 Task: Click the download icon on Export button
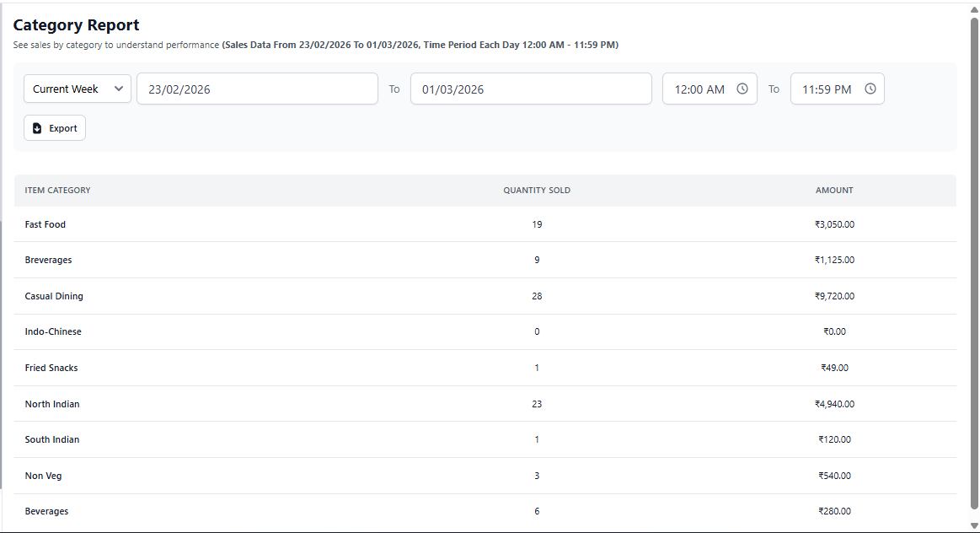tap(36, 127)
